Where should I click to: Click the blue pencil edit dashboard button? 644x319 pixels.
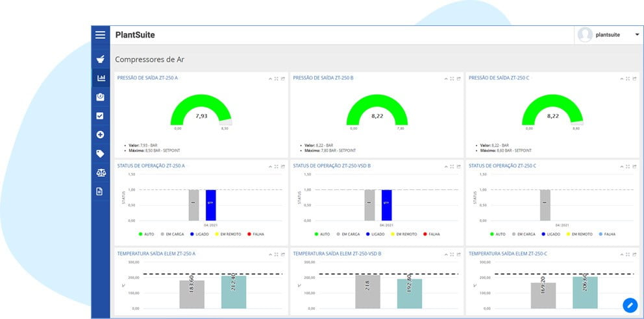pyautogui.click(x=630, y=305)
